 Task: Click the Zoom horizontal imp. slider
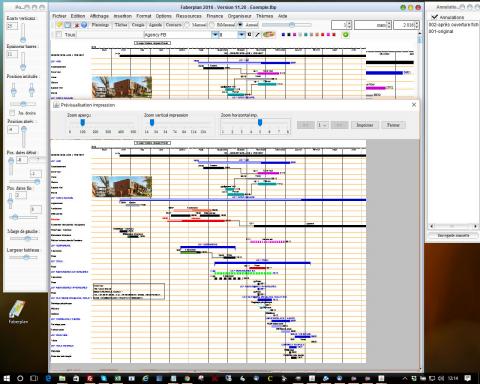coord(255,123)
